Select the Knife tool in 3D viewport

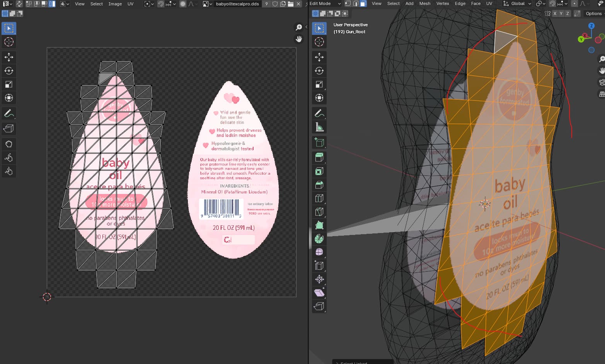(x=319, y=212)
